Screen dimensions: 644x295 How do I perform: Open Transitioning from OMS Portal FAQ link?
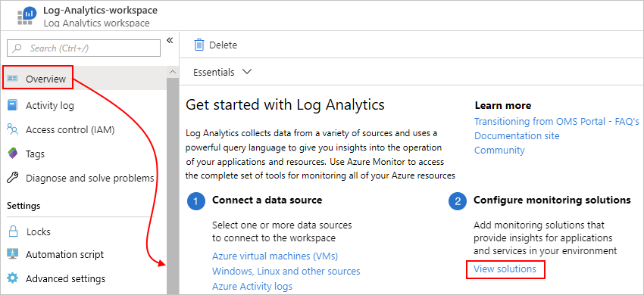[x=557, y=122]
